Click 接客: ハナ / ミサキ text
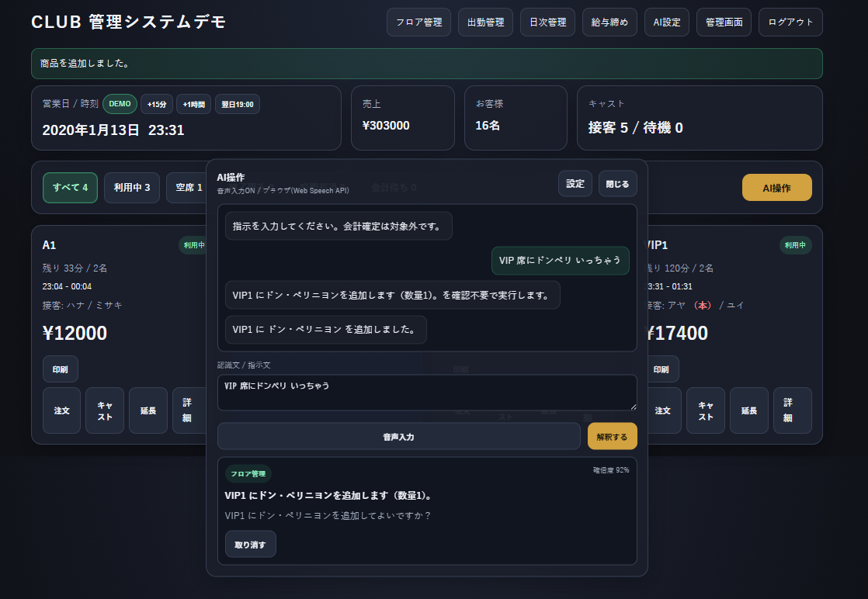This screenshot has width=868, height=599. [82, 305]
